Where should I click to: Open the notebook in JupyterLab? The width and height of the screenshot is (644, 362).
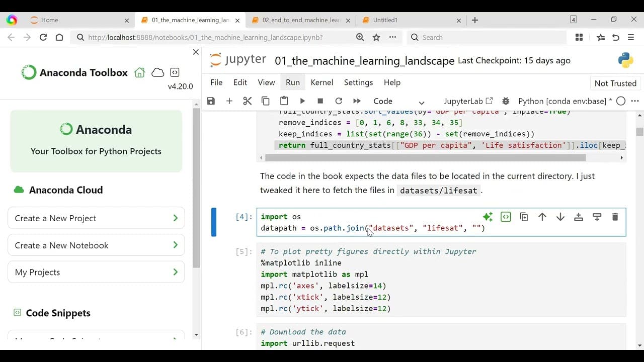click(468, 101)
